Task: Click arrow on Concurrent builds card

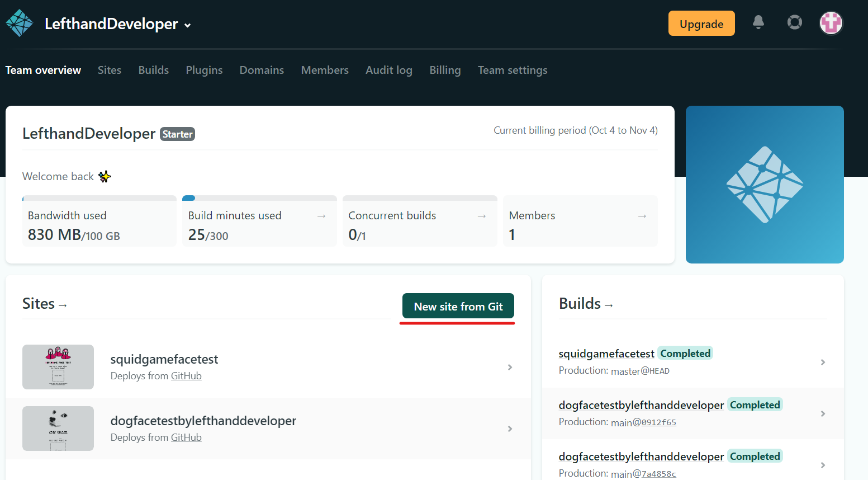Action: click(x=482, y=216)
